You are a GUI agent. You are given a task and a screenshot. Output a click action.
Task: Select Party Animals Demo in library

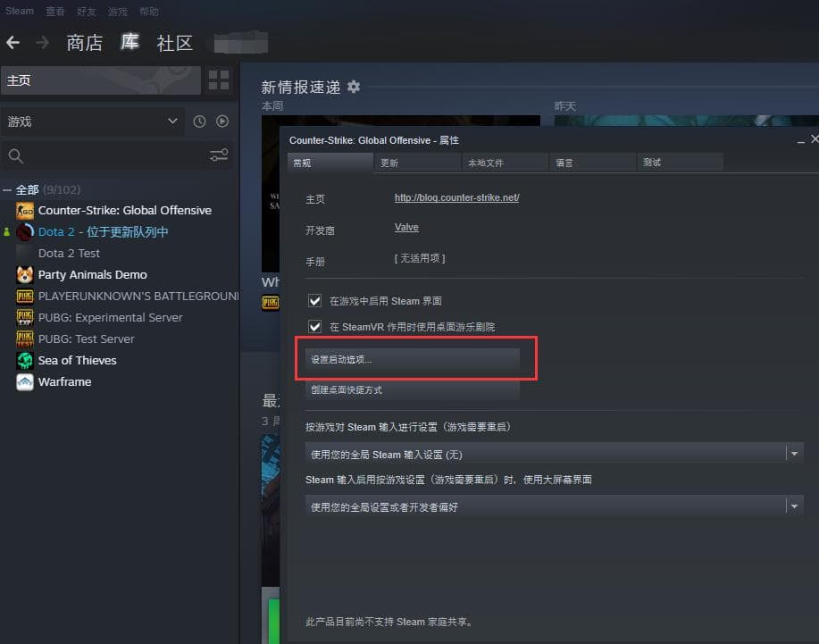pos(93,275)
